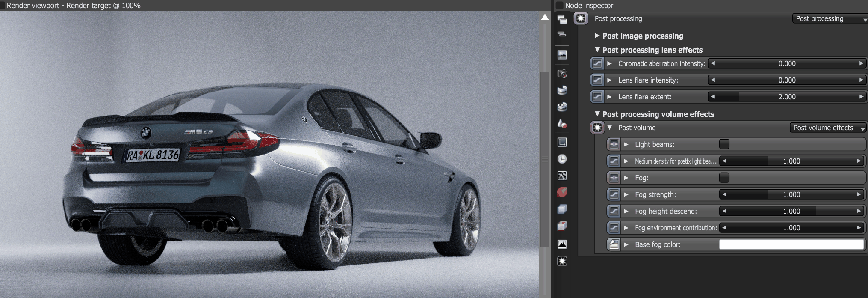Click the Render viewport title text
Screen dimensions: 868x298
pos(74,6)
